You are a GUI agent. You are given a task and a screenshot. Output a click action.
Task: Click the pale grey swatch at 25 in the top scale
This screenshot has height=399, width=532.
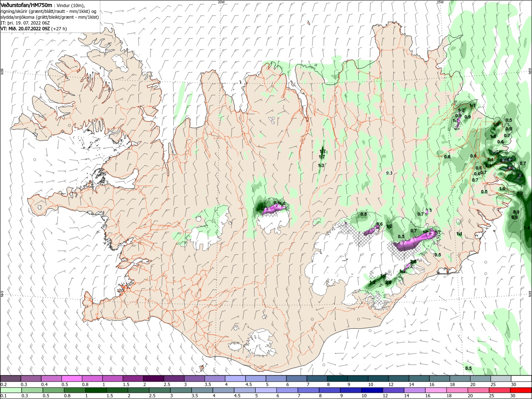point(500,379)
